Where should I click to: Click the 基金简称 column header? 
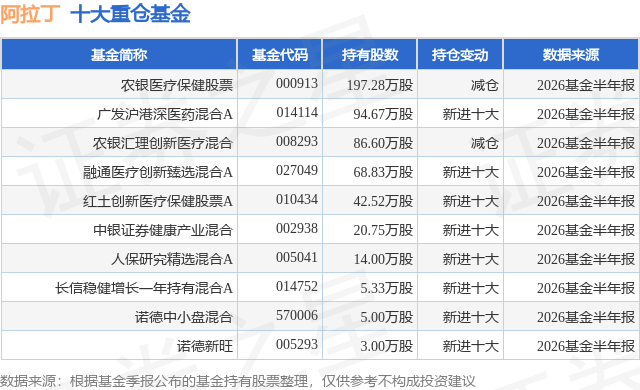point(119,55)
